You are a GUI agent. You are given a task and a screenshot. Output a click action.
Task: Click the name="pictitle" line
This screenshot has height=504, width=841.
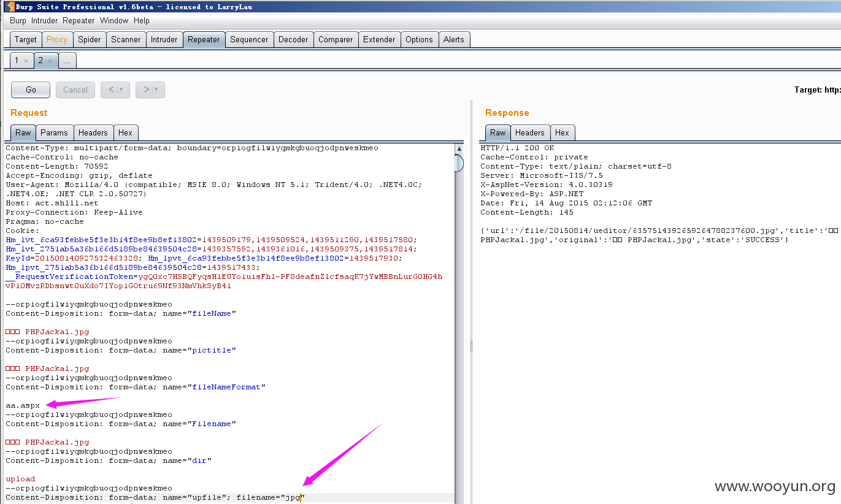tap(121, 350)
